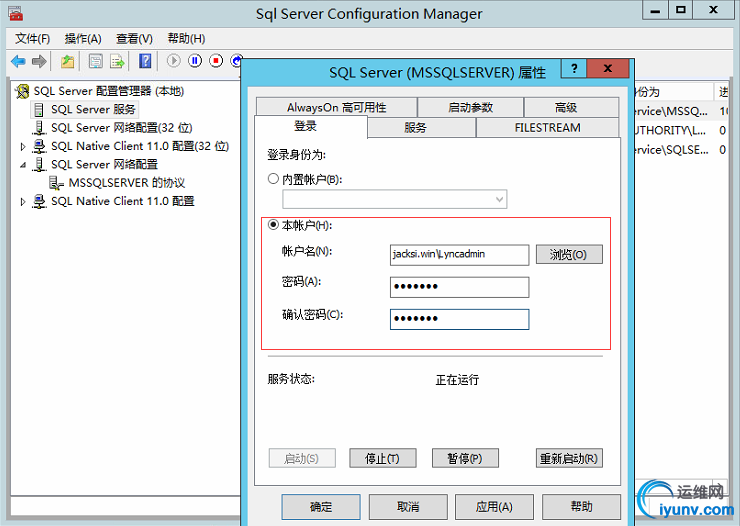Click the 应用(A) button
Image resolution: width=740 pixels, height=526 pixels.
(x=494, y=507)
